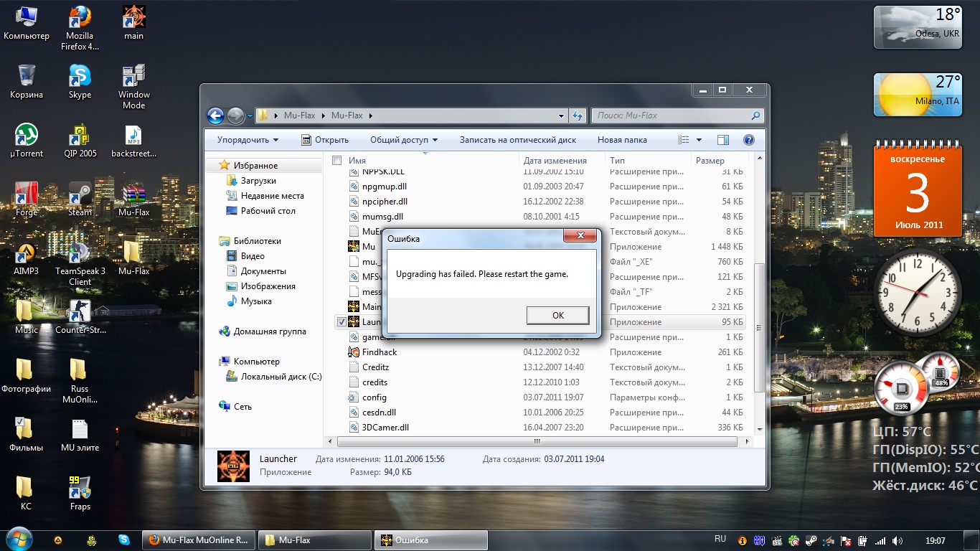Viewport: 980px width, 551px height.
Task: Click the Windows Start button
Action: (x=18, y=540)
